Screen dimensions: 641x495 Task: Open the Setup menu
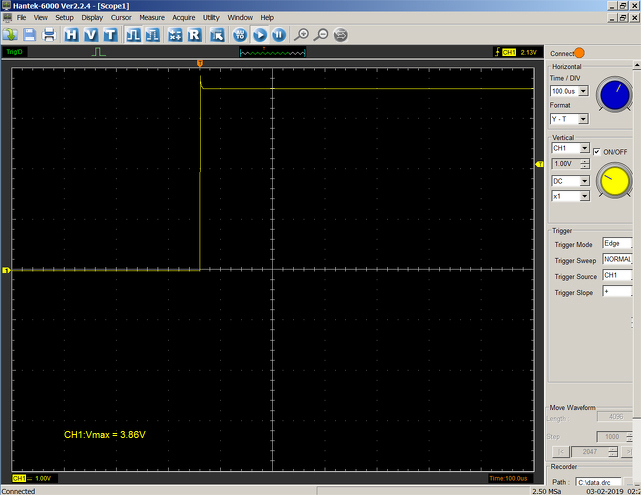coord(64,18)
